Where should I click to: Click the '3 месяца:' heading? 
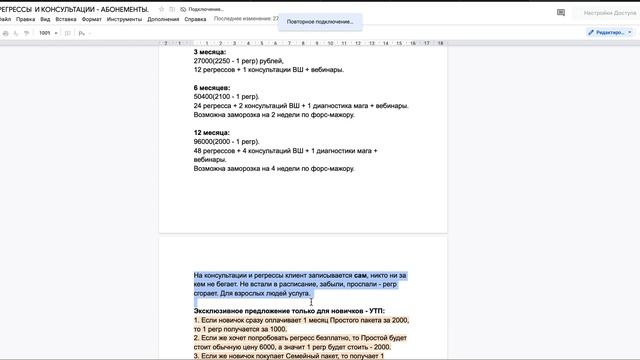[x=210, y=52]
